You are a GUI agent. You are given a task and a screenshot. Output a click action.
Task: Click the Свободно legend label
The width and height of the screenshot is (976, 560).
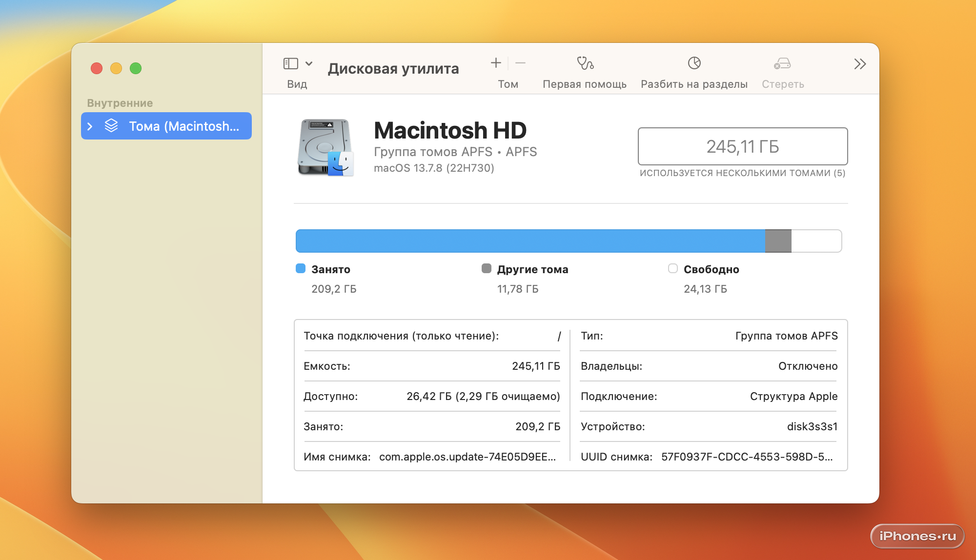pyautogui.click(x=712, y=269)
